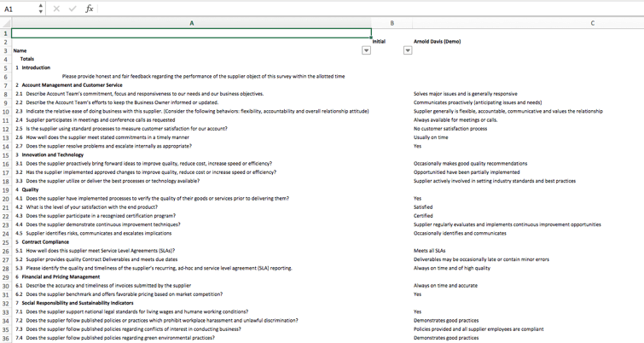Click answer 'Always on time and accurate'
The width and height of the screenshot is (644, 343).
pos(445,286)
